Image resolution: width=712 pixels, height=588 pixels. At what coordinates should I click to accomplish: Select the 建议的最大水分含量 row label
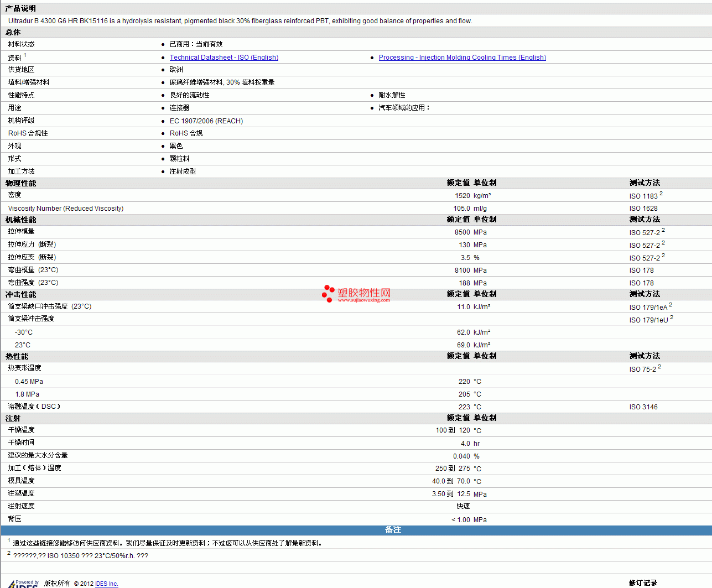point(38,455)
